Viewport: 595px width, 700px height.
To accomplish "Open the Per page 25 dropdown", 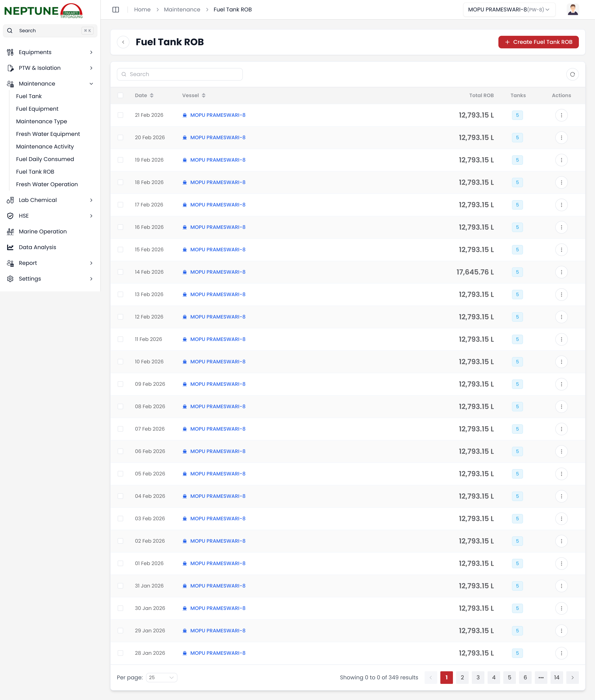I will (x=162, y=677).
